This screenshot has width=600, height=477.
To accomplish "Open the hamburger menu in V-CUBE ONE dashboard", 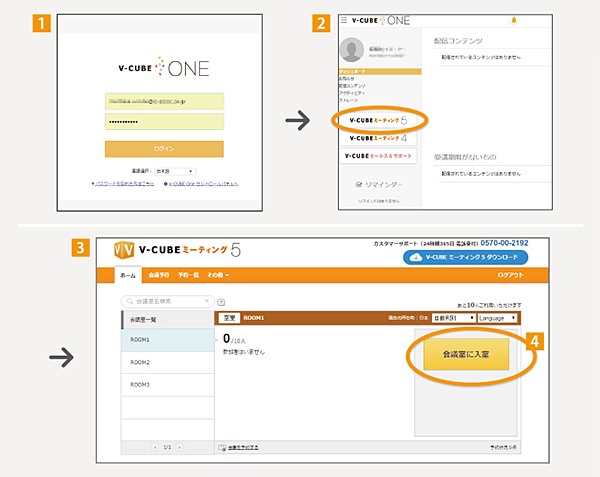I will pos(344,20).
